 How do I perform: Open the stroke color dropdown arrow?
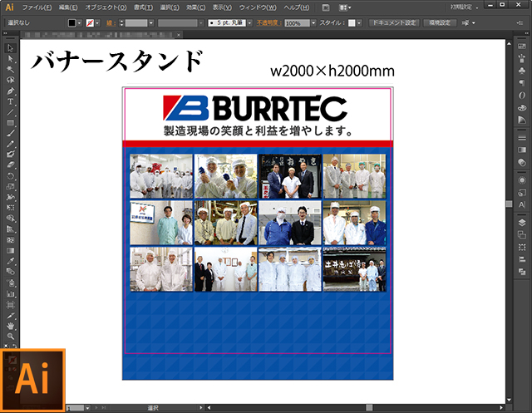point(97,22)
